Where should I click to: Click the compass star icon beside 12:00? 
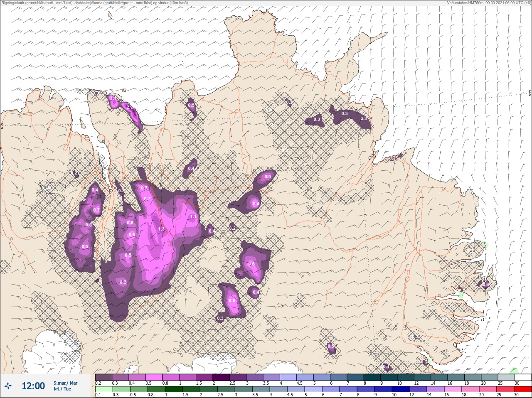tap(8, 386)
